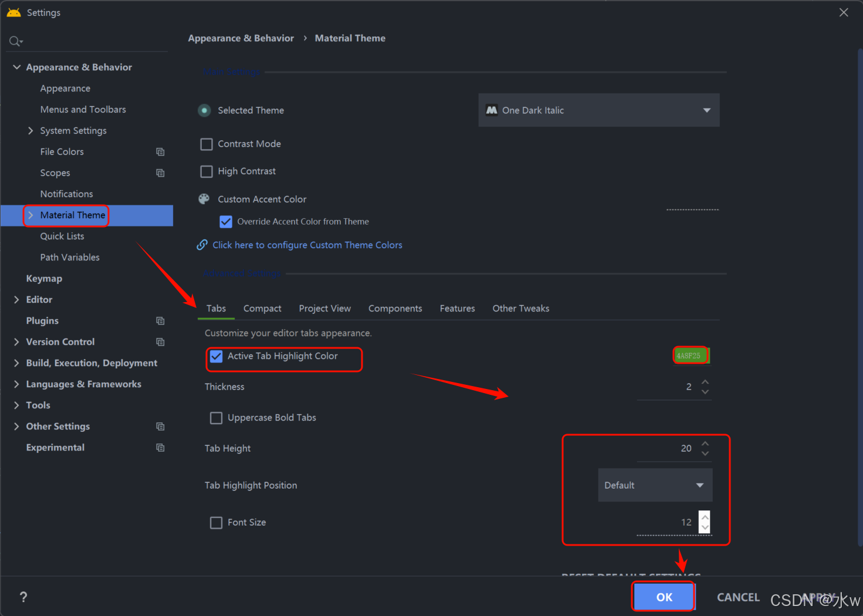Viewport: 863px width, 616px height.
Task: Click the Android Studio icon in title bar
Action: coord(13,12)
